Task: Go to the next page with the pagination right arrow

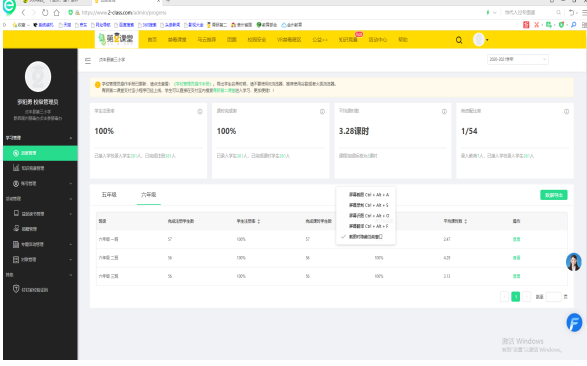Action: 527,297
